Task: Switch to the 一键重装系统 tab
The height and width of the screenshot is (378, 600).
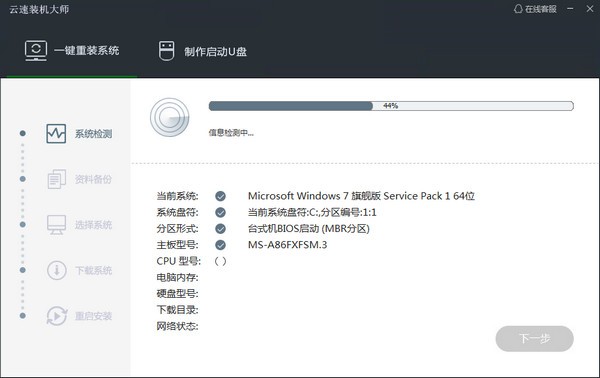Action: pyautogui.click(x=72, y=51)
